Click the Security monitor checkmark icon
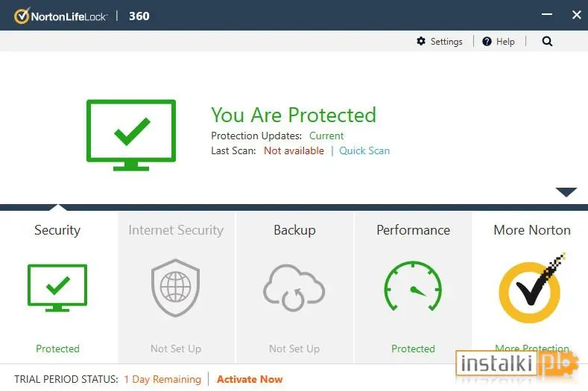Image resolution: width=588 pixels, height=391 pixels. coord(57,288)
